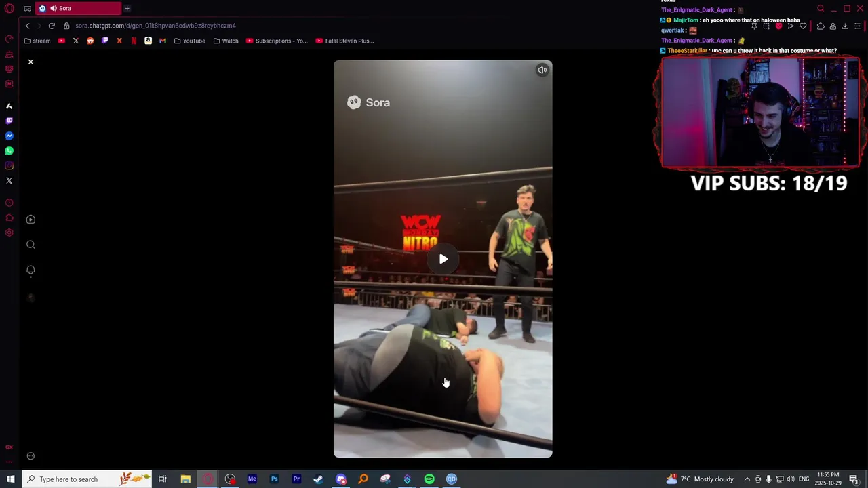Open X (Twitter) in the Opera sidebar
The height and width of the screenshot is (488, 868).
(9, 181)
